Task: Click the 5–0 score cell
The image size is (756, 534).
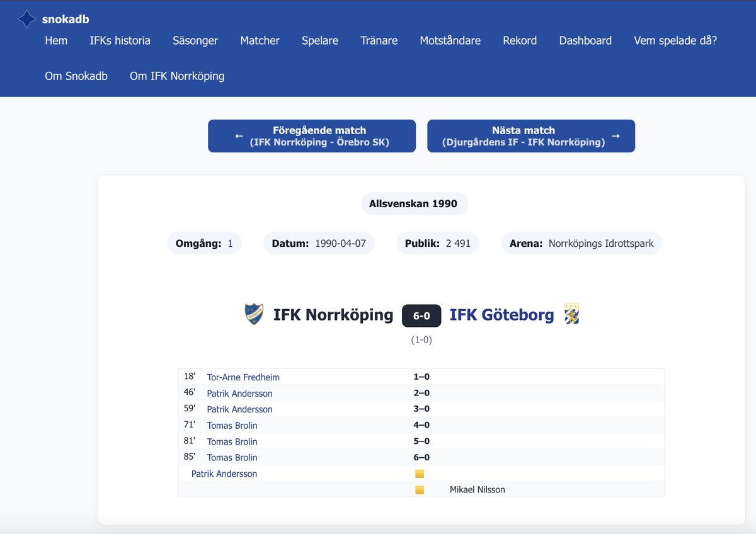Action: (421, 441)
